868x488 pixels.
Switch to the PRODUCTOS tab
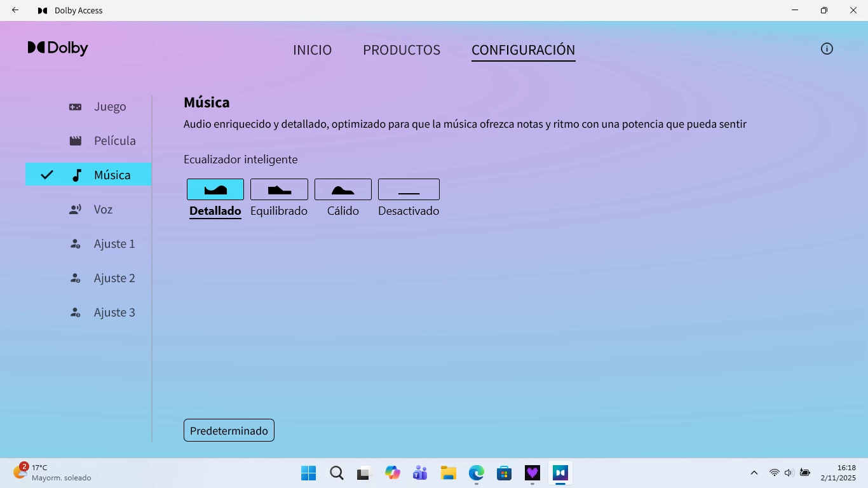click(402, 50)
